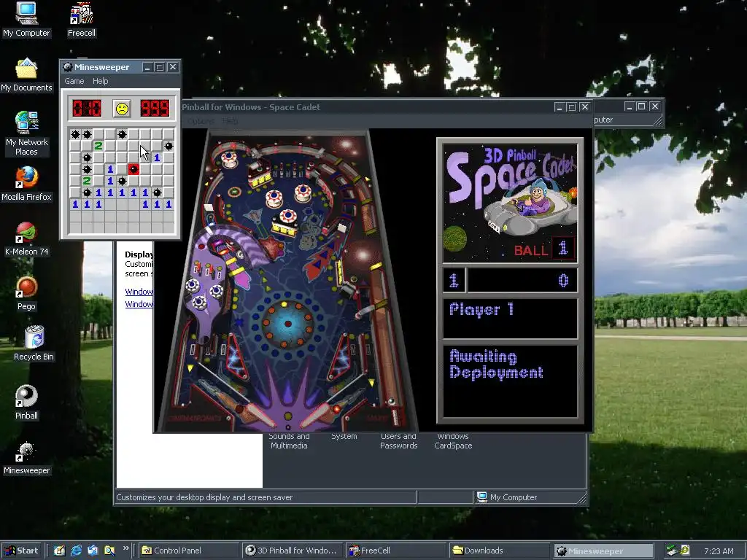Open the Help menu in Minesweeper

pyautogui.click(x=100, y=81)
